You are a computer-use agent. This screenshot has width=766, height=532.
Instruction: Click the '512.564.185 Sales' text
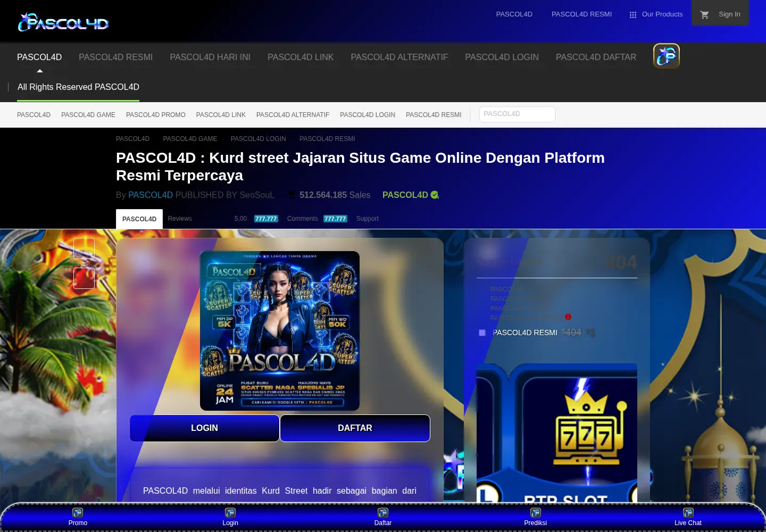tap(335, 195)
